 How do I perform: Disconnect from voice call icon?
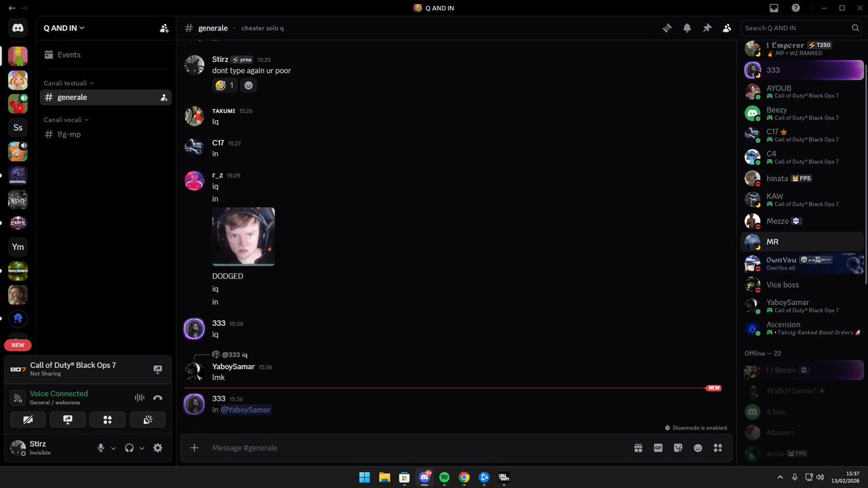coord(158,398)
